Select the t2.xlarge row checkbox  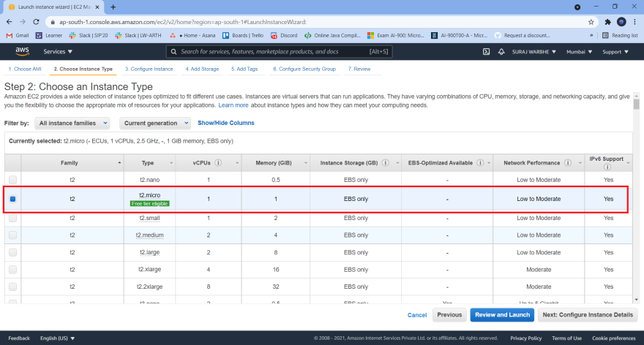pyautogui.click(x=12, y=270)
